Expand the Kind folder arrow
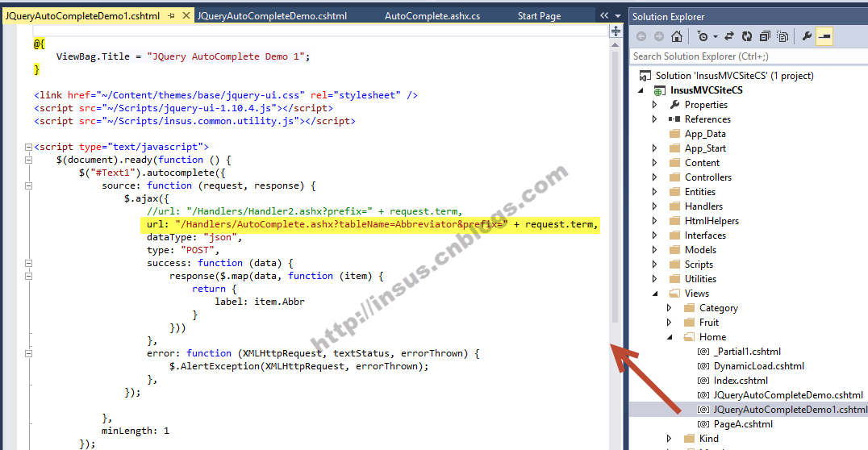This screenshot has height=450, width=868. coord(670,439)
